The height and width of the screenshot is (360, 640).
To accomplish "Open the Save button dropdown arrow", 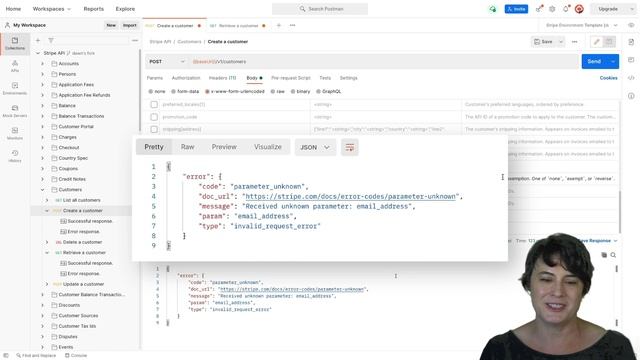I will [x=561, y=42].
